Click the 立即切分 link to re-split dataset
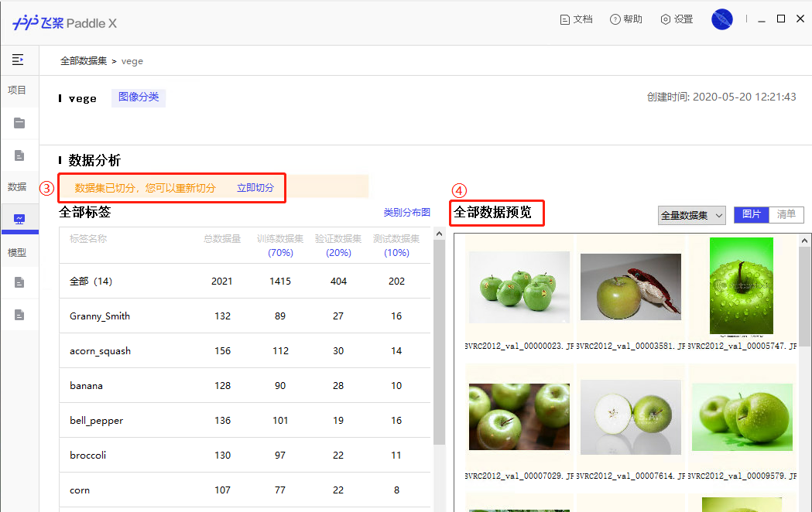Viewport: 812px width, 512px height. [255, 188]
